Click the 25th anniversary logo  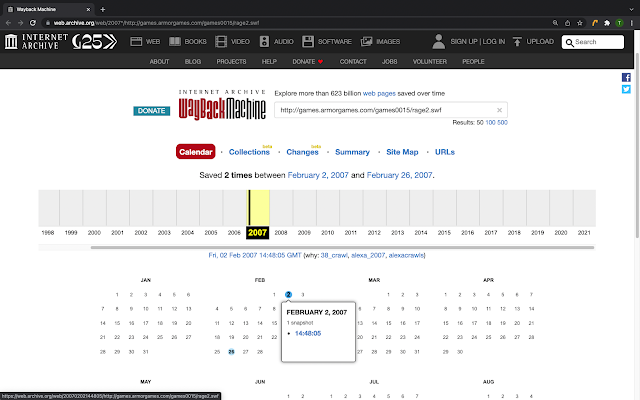point(95,42)
